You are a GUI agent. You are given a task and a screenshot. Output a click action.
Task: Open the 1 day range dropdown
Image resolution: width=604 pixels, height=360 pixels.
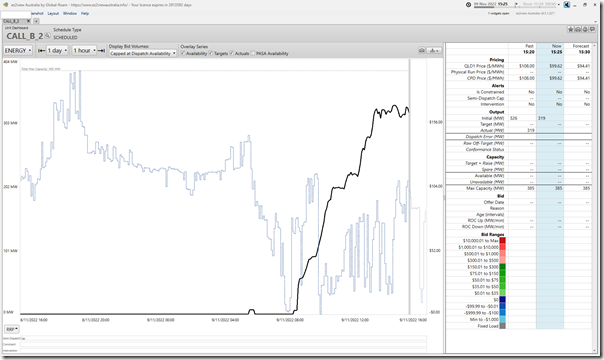pyautogui.click(x=57, y=50)
